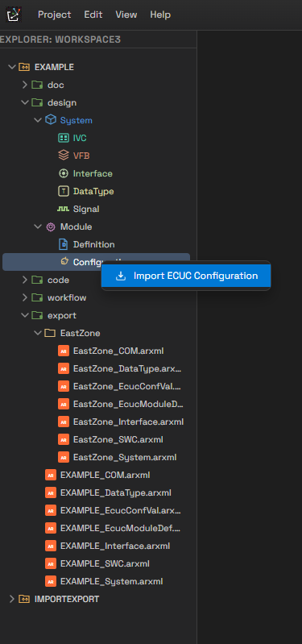Click the System cube icon
The image size is (302, 644).
[x=51, y=120]
